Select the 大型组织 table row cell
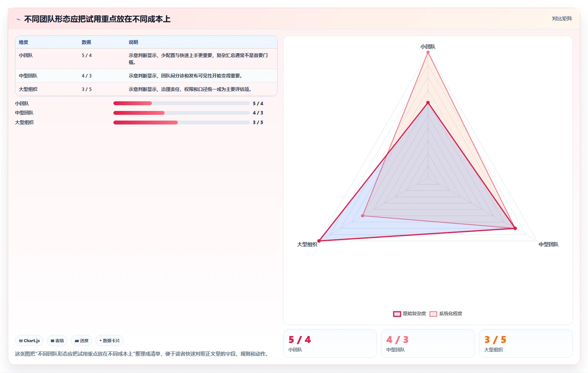Screen dimensions: 588x373 [28, 89]
